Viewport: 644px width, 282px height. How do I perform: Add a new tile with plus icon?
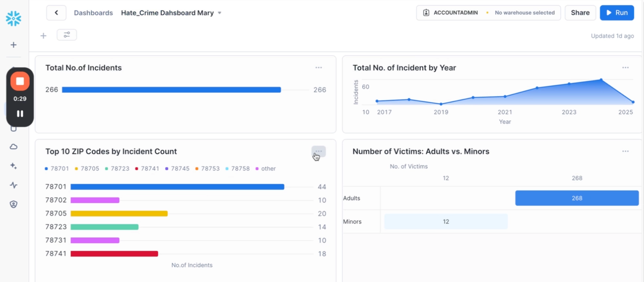click(x=43, y=36)
